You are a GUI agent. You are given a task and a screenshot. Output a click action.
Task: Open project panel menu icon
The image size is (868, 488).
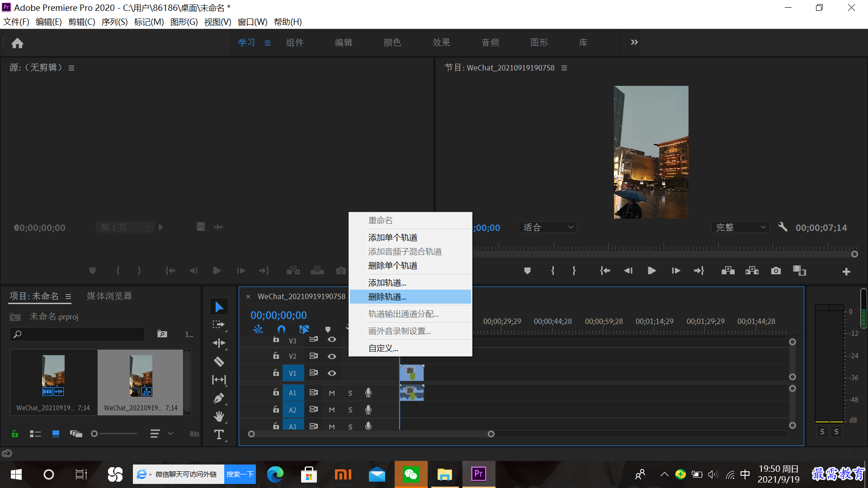coord(68,297)
